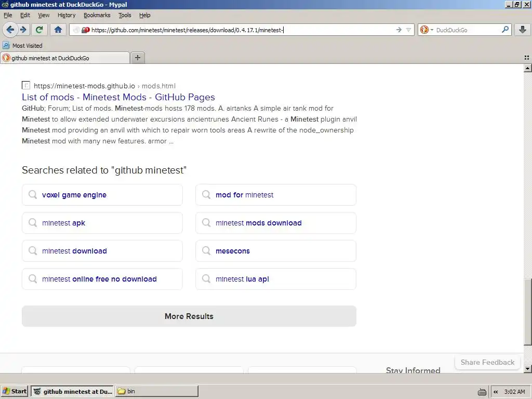532x399 pixels.
Task: Open Share Feedback button
Action: click(x=487, y=362)
